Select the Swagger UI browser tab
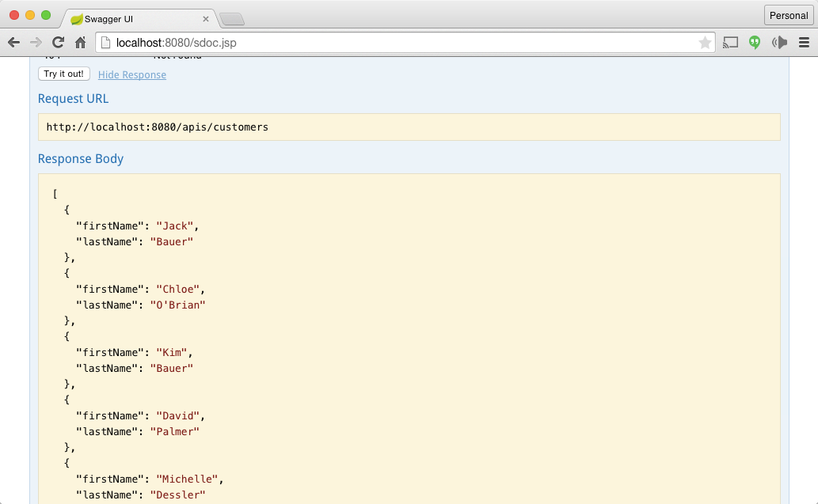Screen dimensions: 818x504 click(139, 19)
